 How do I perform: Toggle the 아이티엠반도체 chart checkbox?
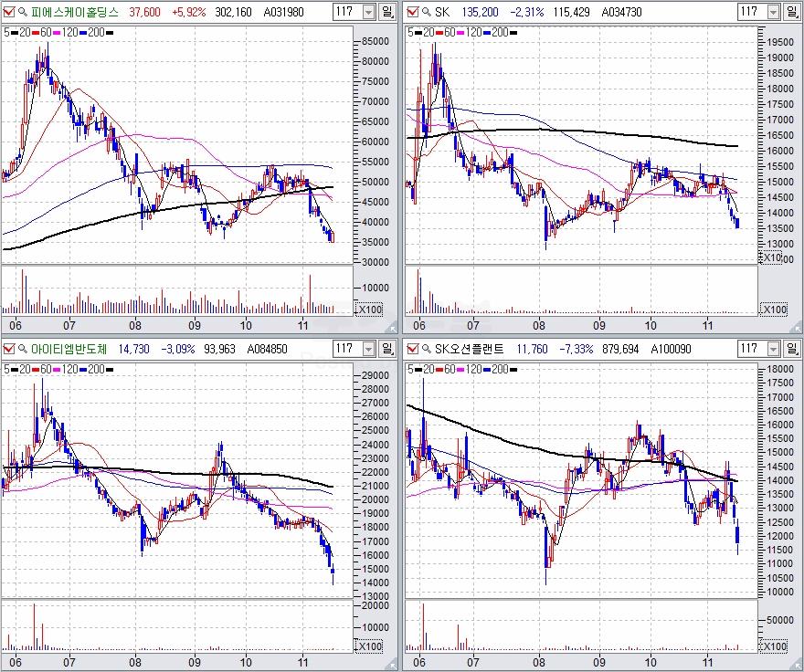coord(9,348)
